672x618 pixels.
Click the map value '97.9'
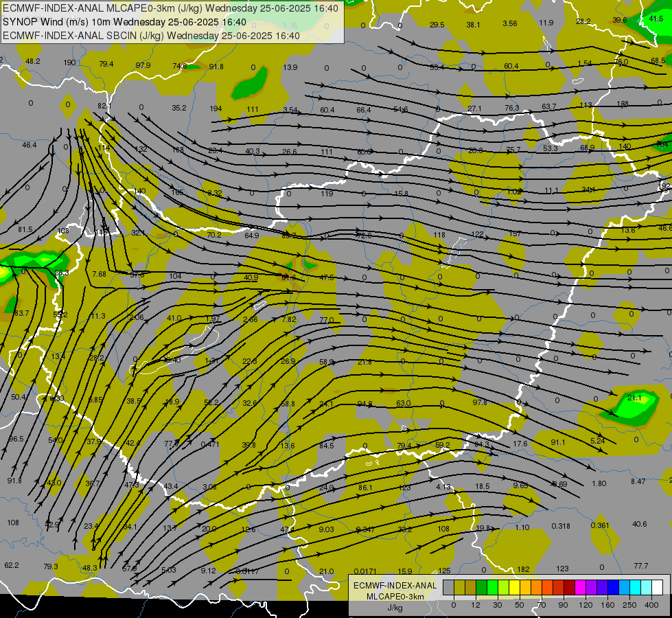pos(143,65)
